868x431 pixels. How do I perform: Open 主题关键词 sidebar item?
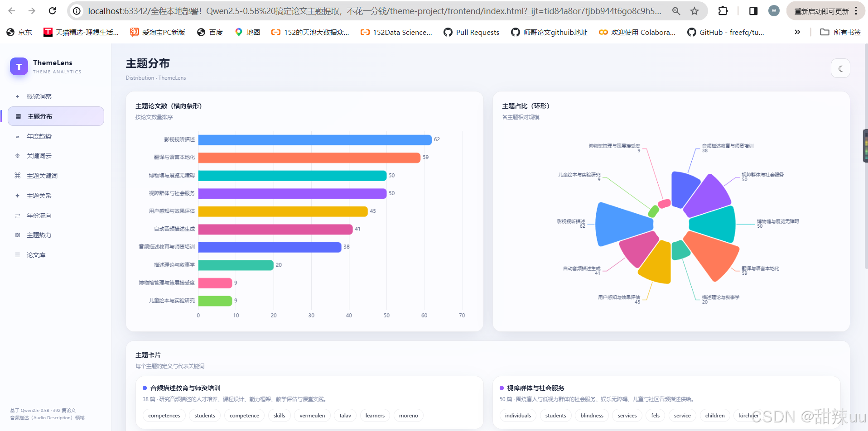click(56, 176)
